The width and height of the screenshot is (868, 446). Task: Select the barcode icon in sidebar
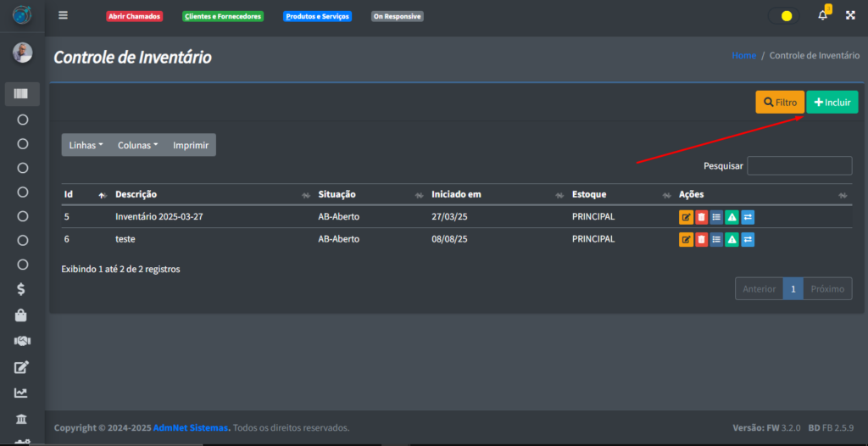click(x=22, y=94)
